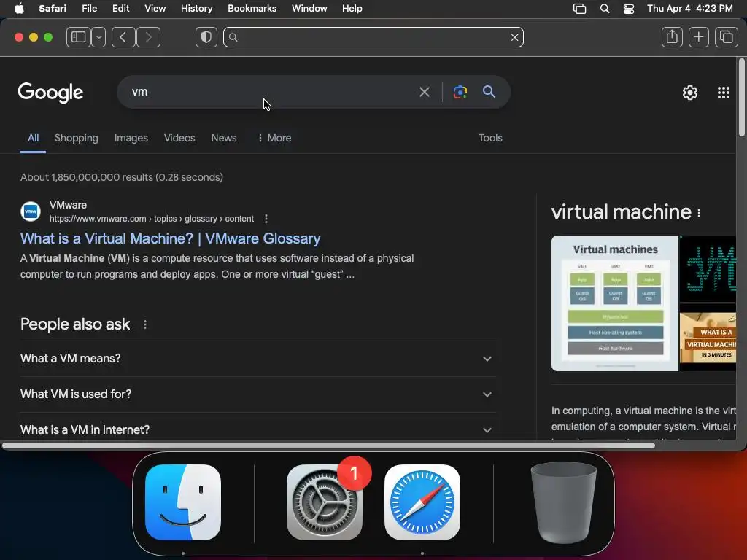Expand What is a VM in Internet question

pyautogui.click(x=258, y=430)
